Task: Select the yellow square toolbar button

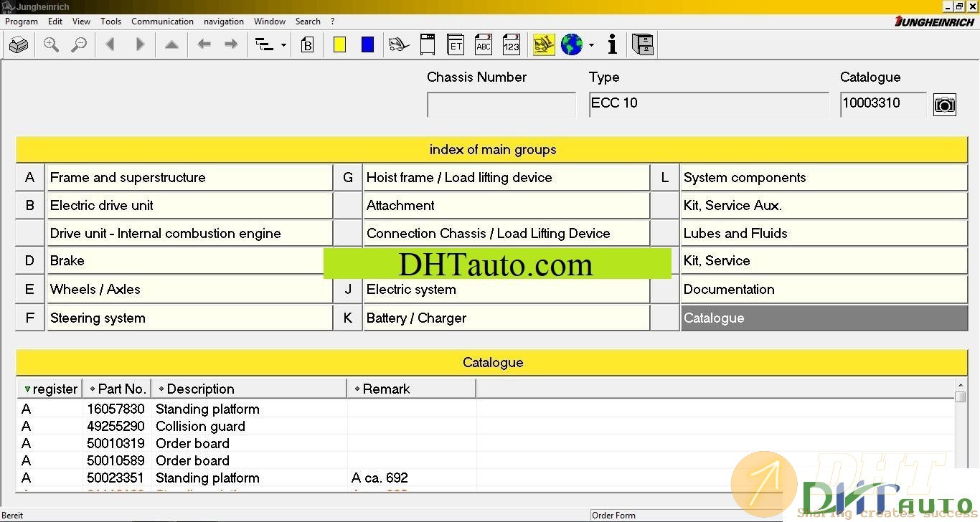Action: 339,45
